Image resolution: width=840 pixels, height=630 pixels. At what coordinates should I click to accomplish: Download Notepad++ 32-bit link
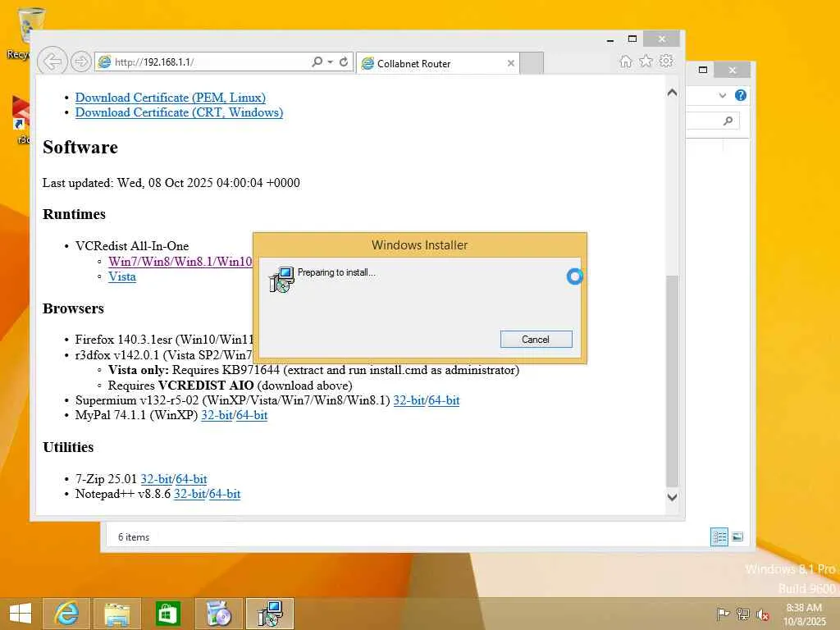tap(190, 494)
